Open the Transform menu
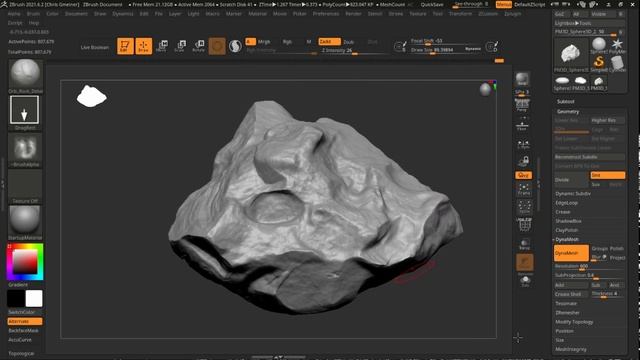Image resolution: width=640 pixels, height=360 pixels. [x=460, y=13]
